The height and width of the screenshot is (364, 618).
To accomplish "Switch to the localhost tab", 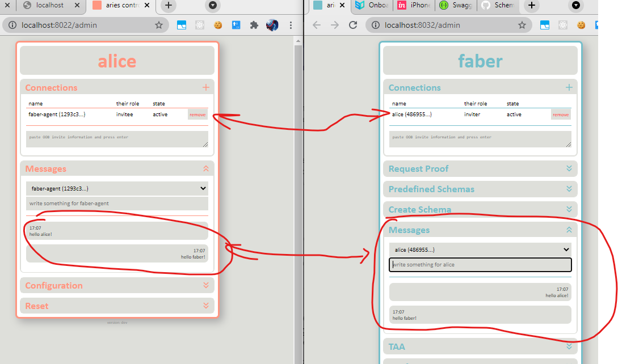I will (50, 5).
